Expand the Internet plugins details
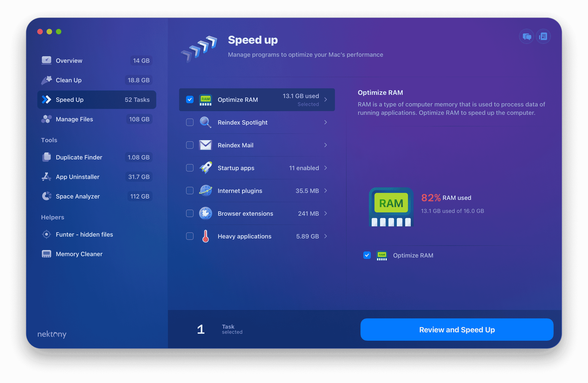This screenshot has height=383, width=588. tap(327, 191)
